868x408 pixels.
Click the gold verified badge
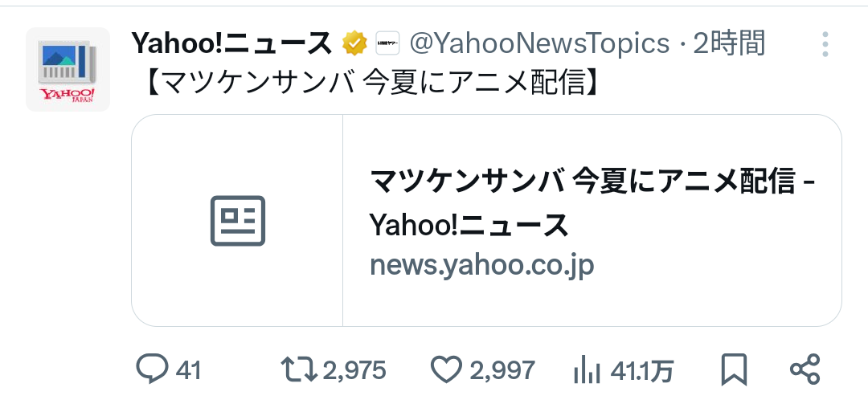point(354,43)
